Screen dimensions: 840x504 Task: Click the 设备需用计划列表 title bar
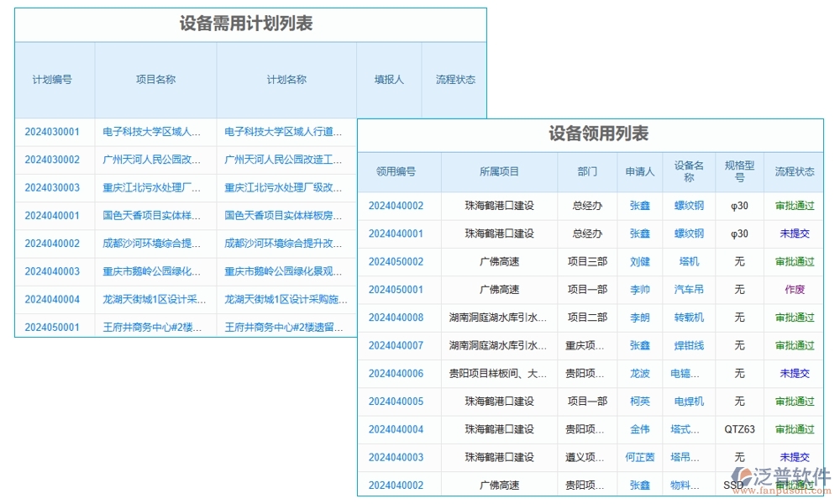point(250,24)
